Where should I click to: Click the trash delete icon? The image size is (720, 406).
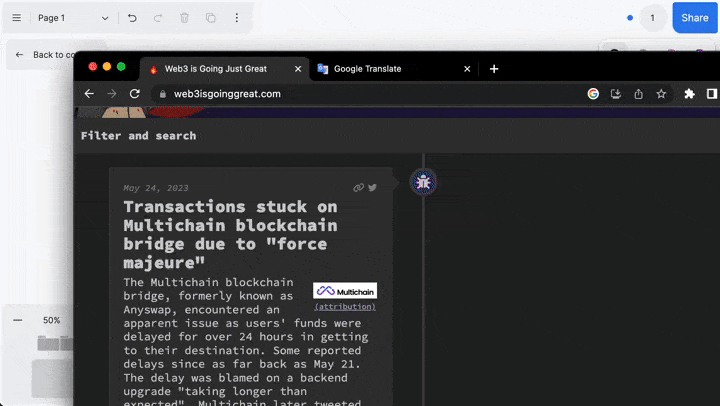pyautogui.click(x=184, y=18)
